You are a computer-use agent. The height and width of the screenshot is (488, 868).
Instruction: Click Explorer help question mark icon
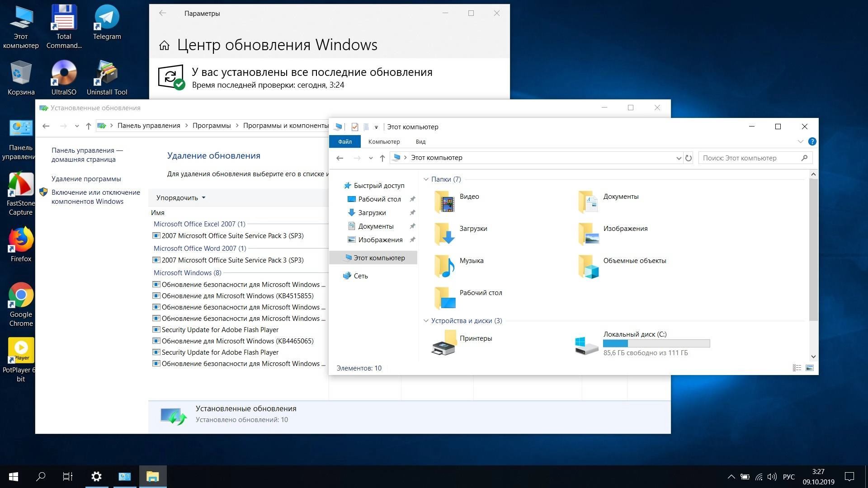click(x=812, y=141)
